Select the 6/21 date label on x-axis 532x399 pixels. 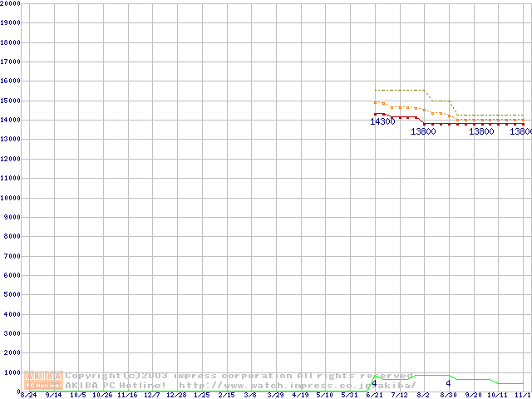pos(373,395)
